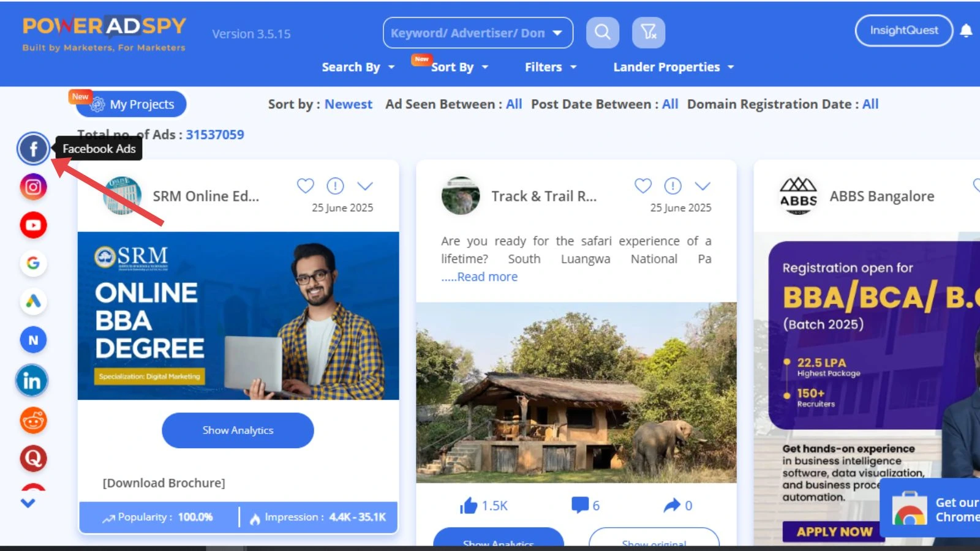Open Filters menu
Screen dimensions: 980x551
click(551, 67)
